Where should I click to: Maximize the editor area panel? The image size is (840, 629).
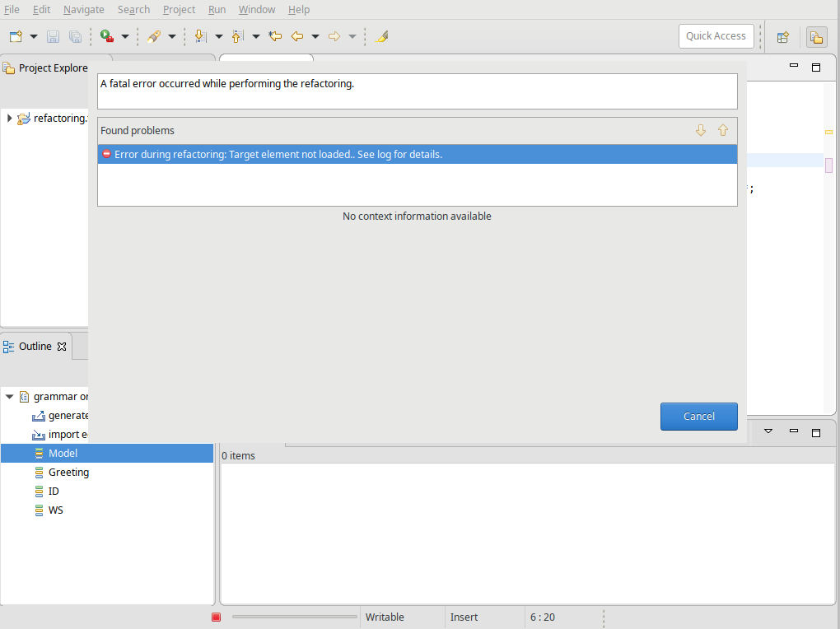[x=816, y=68]
